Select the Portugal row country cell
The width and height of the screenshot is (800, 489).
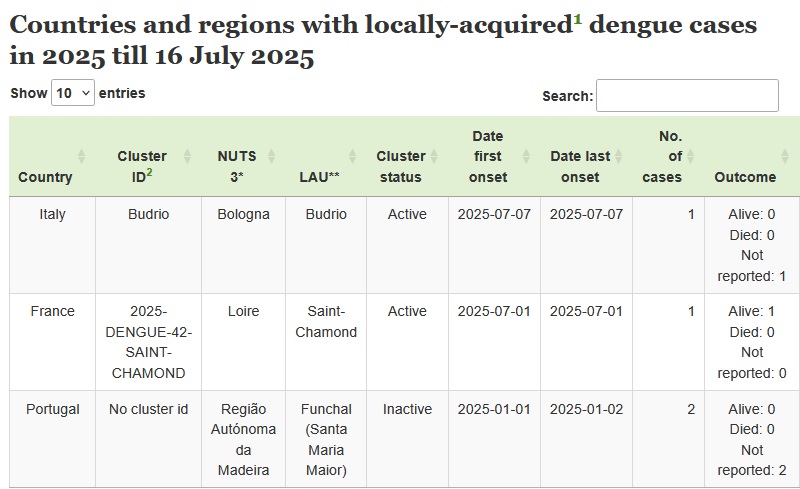click(x=53, y=439)
